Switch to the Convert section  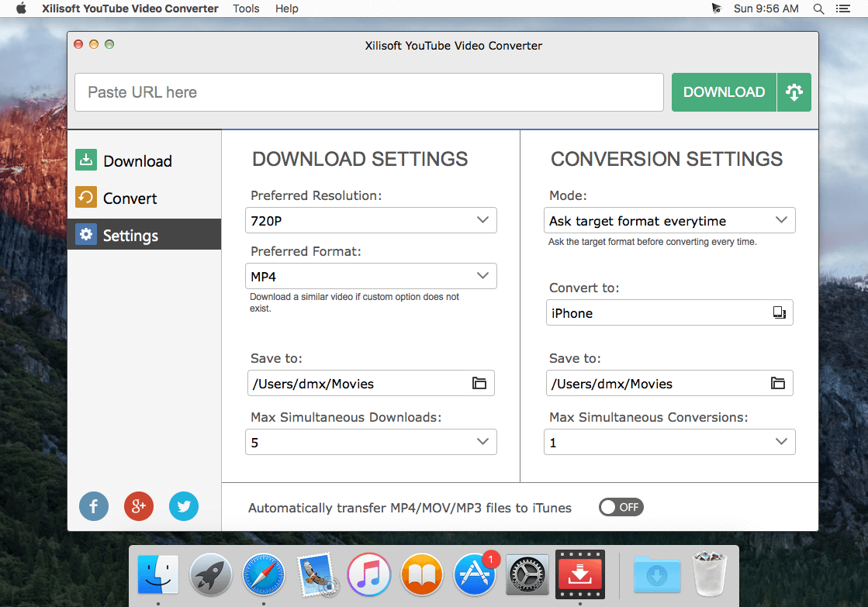pos(144,198)
